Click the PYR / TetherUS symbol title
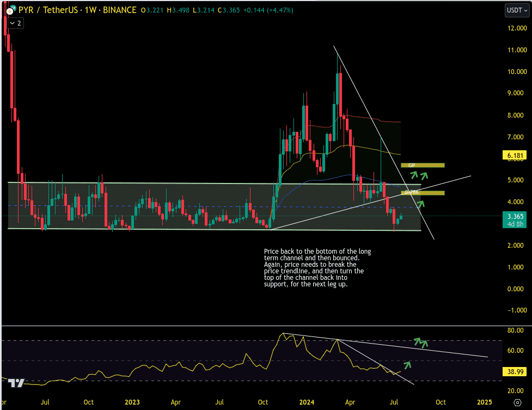This screenshot has height=410, width=532. pos(48,10)
